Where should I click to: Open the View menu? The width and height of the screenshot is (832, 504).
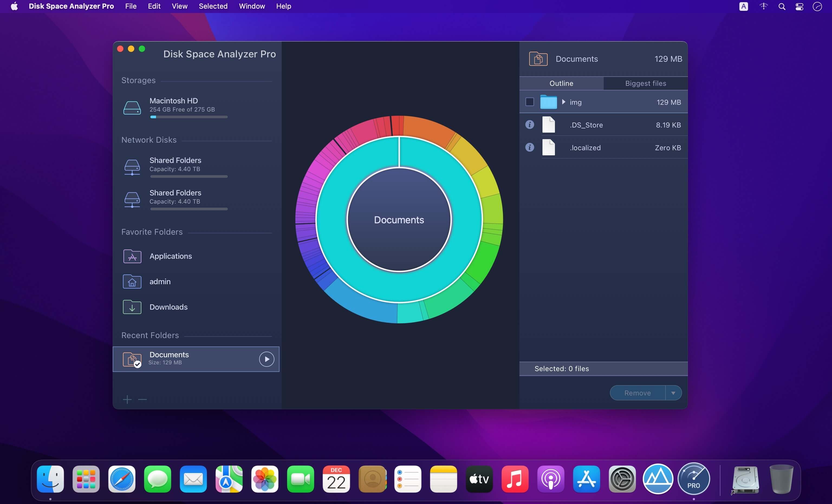(179, 6)
